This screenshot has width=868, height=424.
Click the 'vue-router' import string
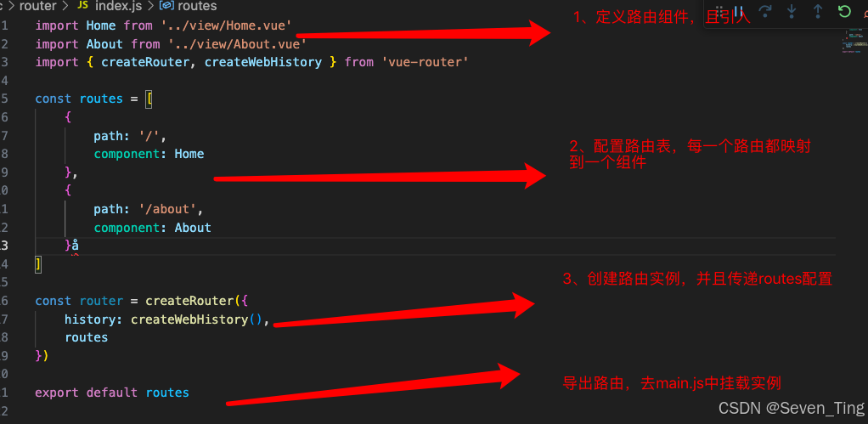pos(425,62)
